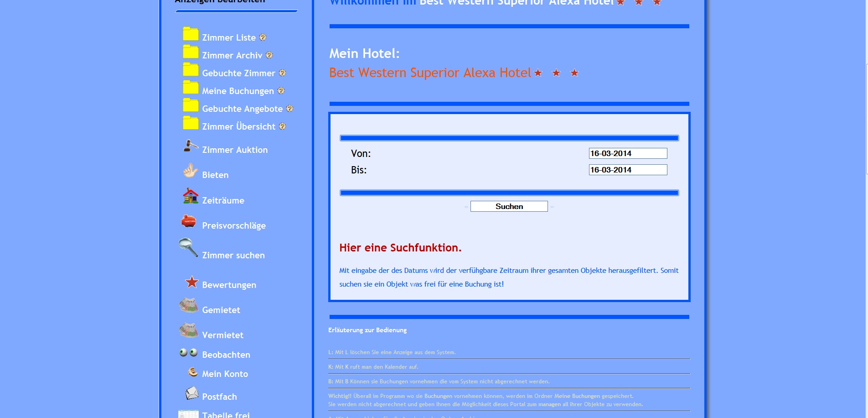Click the help icon next to Zimmer Übersicht

pyautogui.click(x=282, y=126)
